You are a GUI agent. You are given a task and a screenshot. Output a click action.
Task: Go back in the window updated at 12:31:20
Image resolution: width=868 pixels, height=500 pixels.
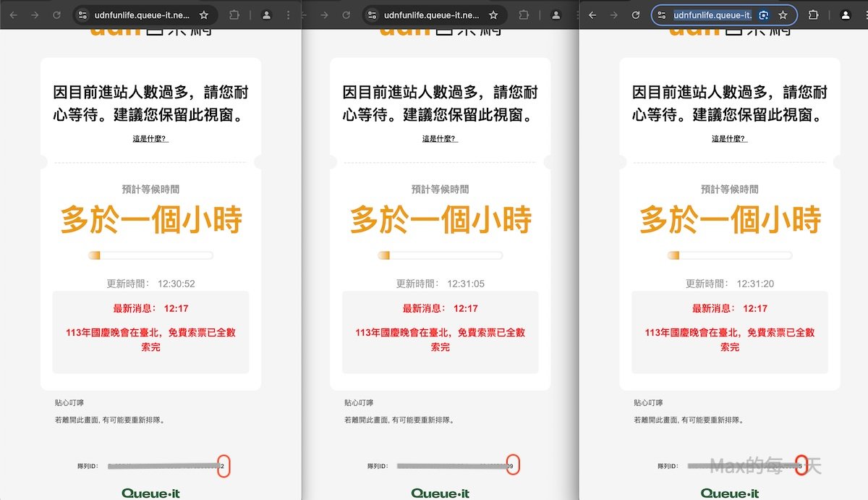592,14
